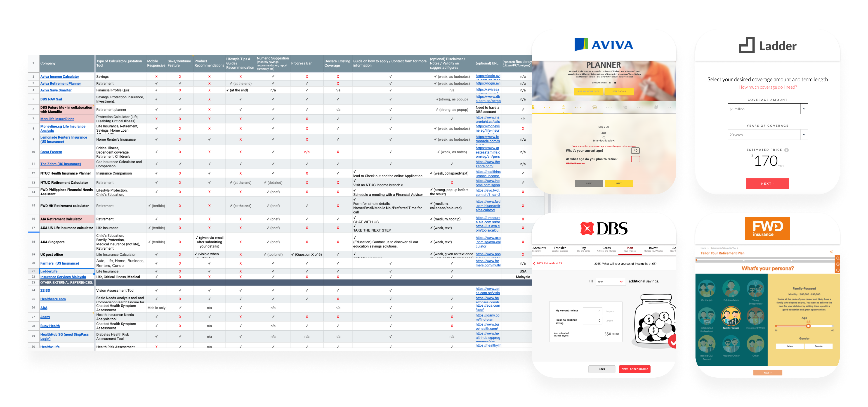Open the 'have' additional savings dropdown

tap(611, 282)
